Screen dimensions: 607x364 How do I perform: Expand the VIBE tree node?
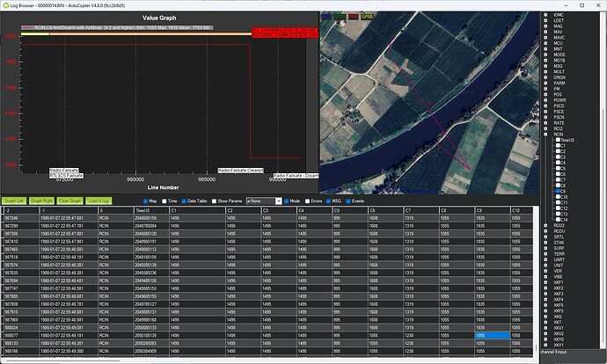[545, 277]
